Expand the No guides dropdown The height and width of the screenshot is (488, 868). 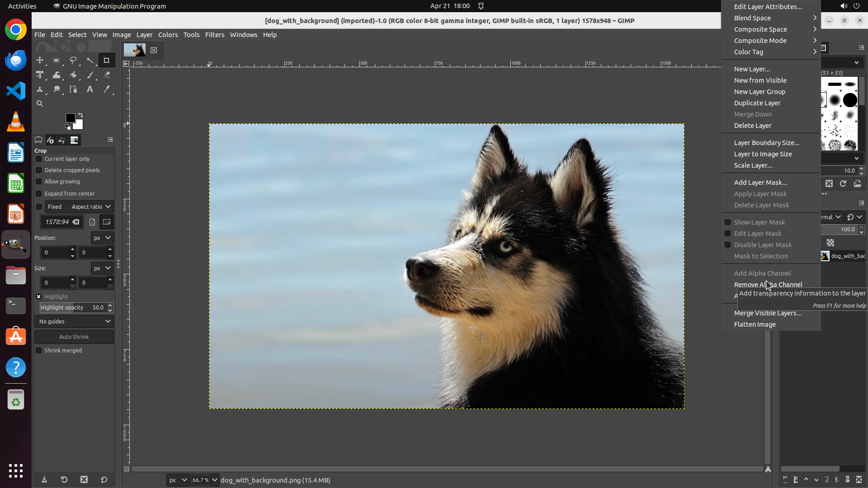[74, 322]
